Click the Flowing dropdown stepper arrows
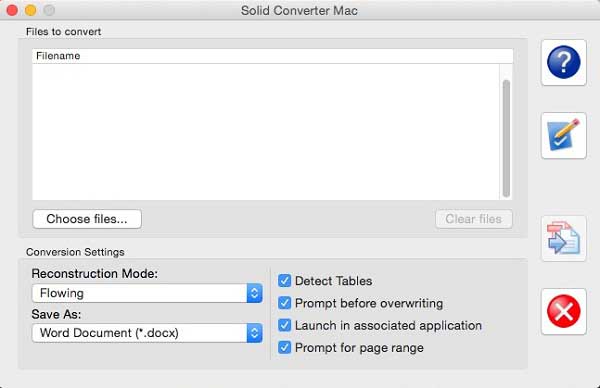600x388 pixels. [254, 293]
